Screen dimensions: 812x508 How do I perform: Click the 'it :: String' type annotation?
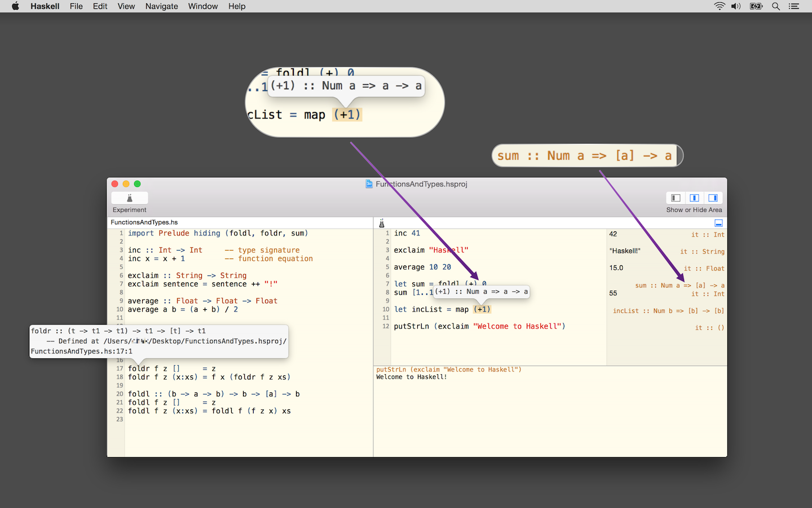[x=702, y=252]
